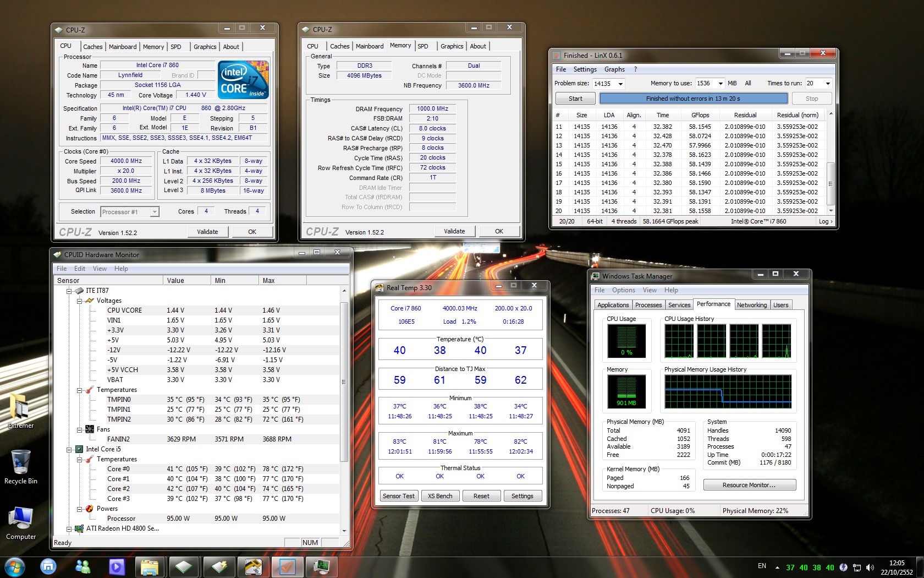Image resolution: width=924 pixels, height=578 pixels.
Task: Show hidden system tray icons
Action: (x=777, y=567)
